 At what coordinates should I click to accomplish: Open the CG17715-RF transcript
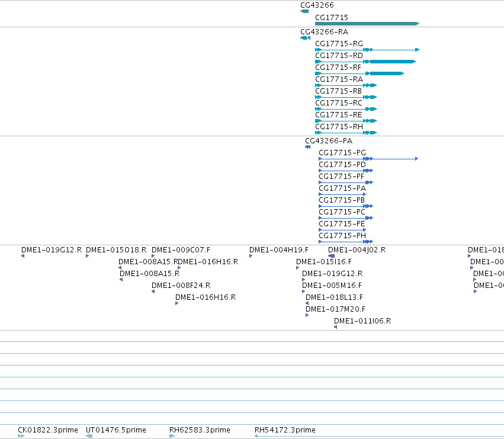338,68
